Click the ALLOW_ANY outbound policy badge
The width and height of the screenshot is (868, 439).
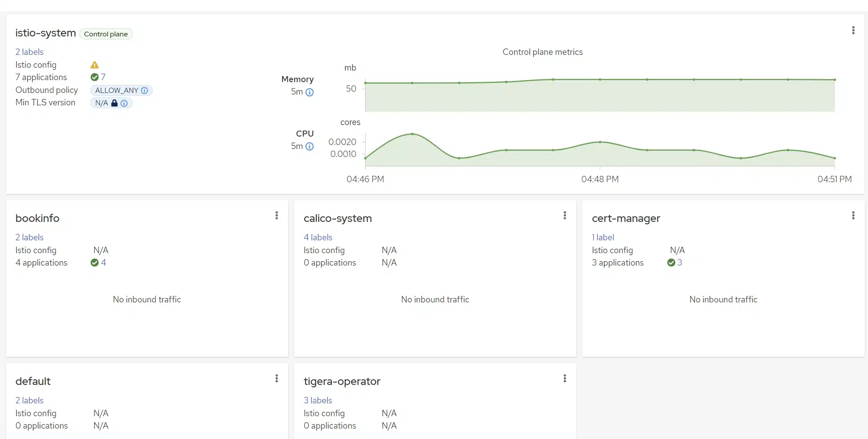click(121, 91)
